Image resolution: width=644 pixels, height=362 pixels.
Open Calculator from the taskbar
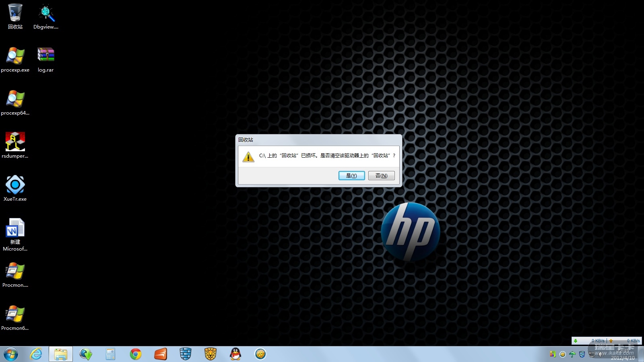(x=111, y=354)
